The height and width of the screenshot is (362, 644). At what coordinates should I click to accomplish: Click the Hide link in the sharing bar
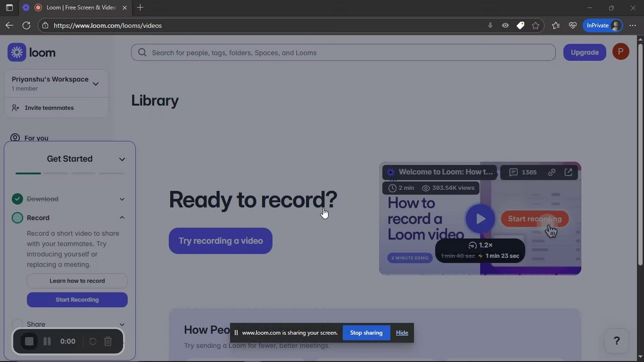click(402, 333)
